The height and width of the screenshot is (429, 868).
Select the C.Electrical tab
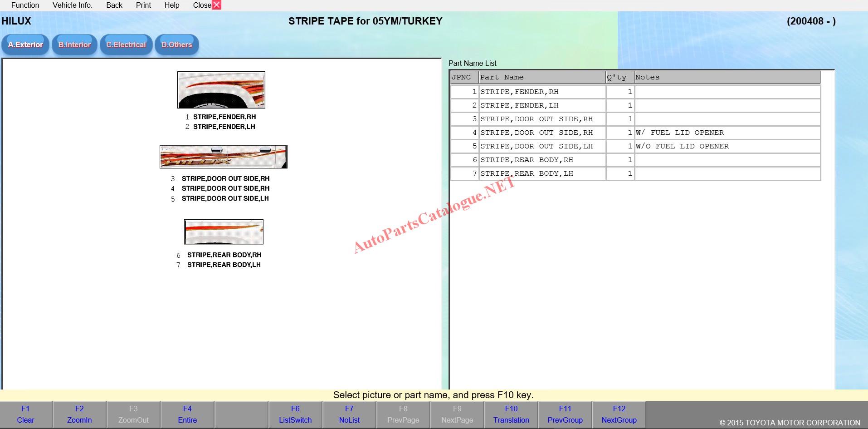point(126,45)
